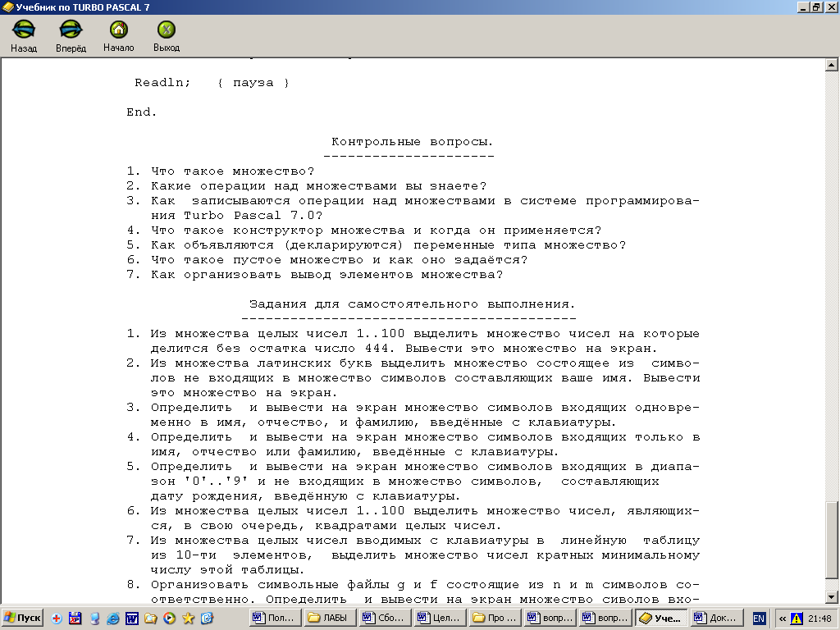This screenshot has height=630, width=840.
Task: Click the Вперёд label in the toolbar
Action: pyautogui.click(x=71, y=48)
